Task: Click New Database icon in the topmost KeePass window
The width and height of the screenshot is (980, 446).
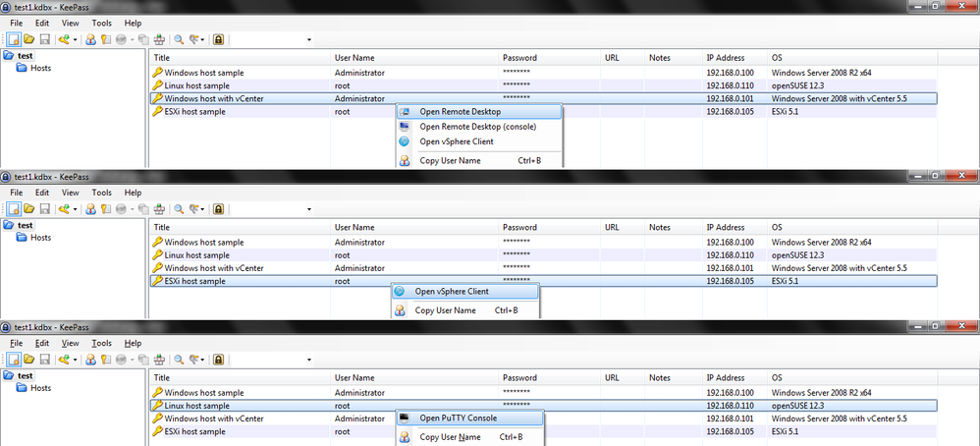Action: [15, 39]
